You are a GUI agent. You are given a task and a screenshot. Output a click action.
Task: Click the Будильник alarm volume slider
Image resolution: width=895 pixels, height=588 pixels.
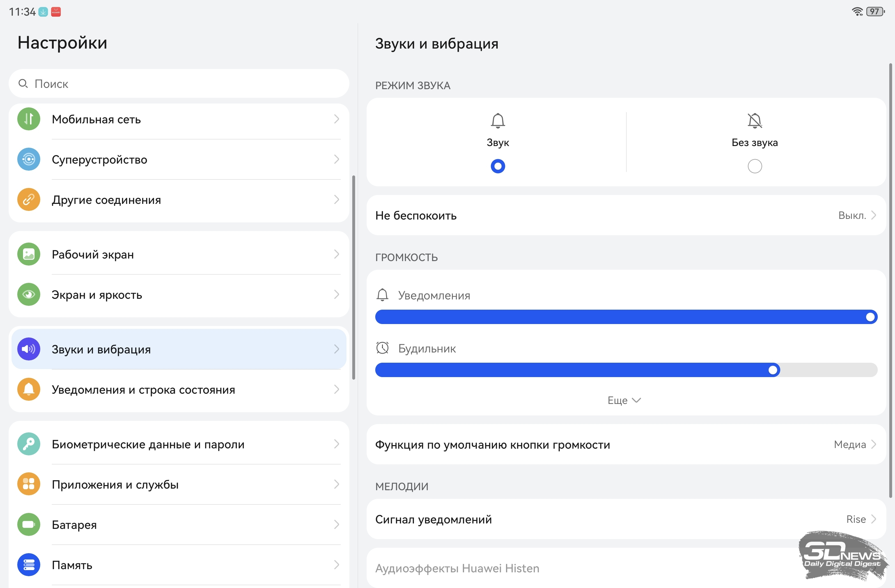(x=626, y=370)
